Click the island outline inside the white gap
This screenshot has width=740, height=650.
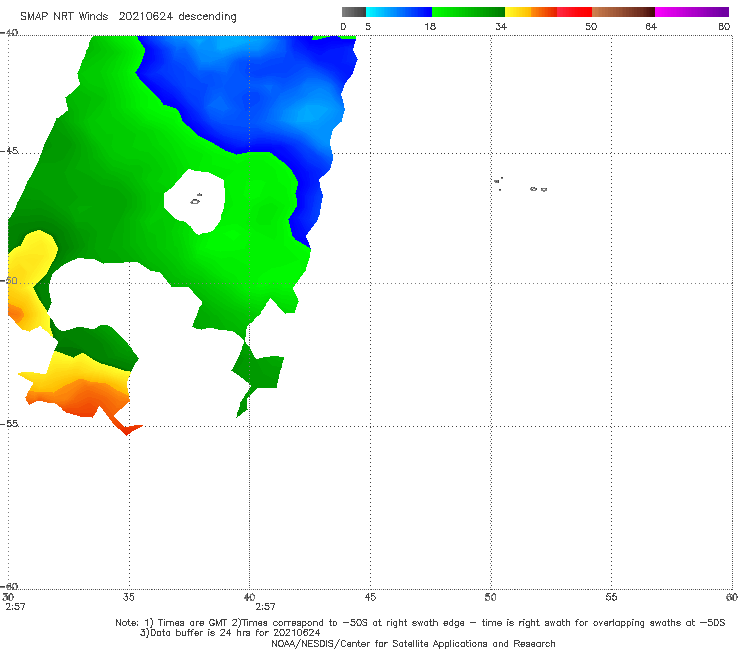[196, 200]
